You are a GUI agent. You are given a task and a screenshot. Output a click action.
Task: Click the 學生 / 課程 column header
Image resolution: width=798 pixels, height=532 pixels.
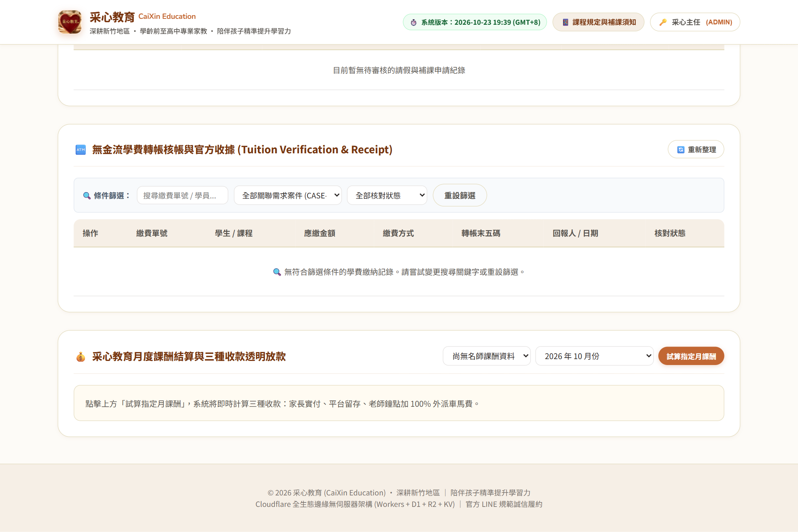234,233
